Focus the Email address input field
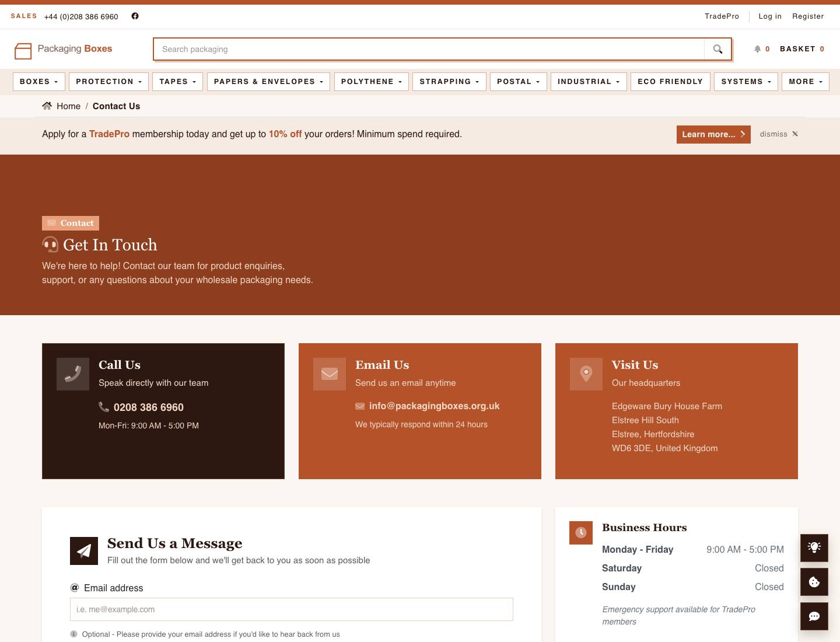 point(292,609)
